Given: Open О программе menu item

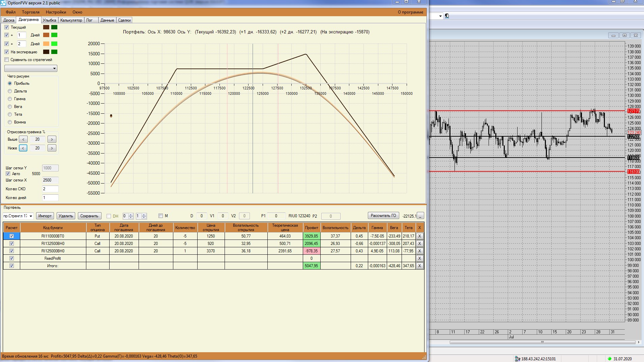Looking at the screenshot, I should click(410, 12).
